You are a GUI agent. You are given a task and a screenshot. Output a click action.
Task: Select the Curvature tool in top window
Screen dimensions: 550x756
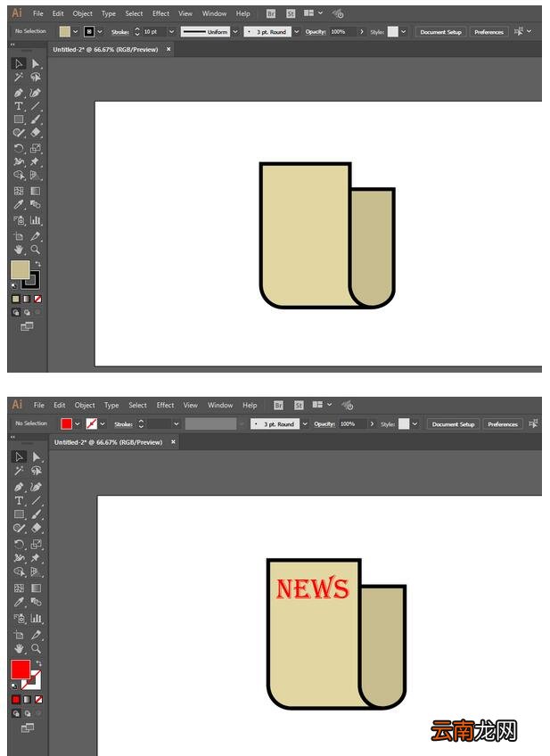pyautogui.click(x=35, y=93)
